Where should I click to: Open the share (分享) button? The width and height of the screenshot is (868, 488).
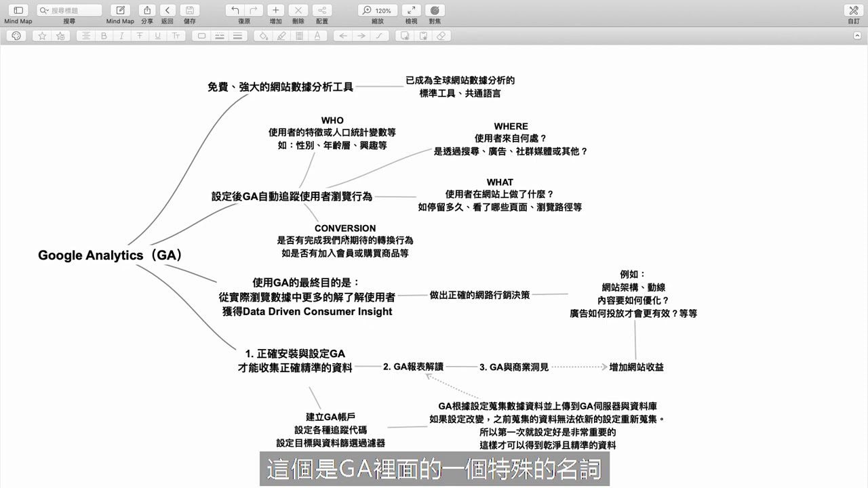(147, 10)
